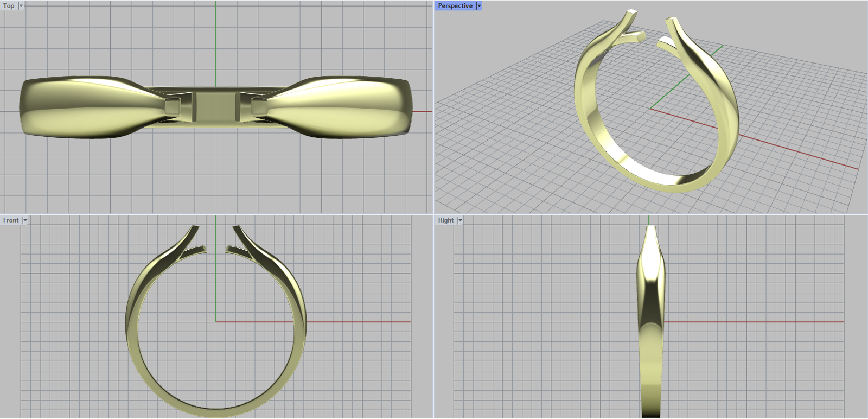Screen dimensions: 868x419
Task: Click the Top viewport title label
Action: tap(9, 6)
